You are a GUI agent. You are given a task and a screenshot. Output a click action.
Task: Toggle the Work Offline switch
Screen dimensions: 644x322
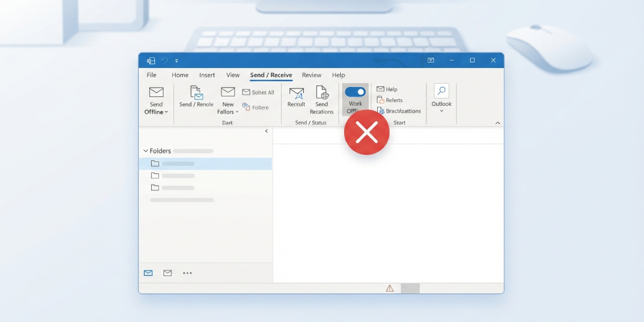[355, 92]
